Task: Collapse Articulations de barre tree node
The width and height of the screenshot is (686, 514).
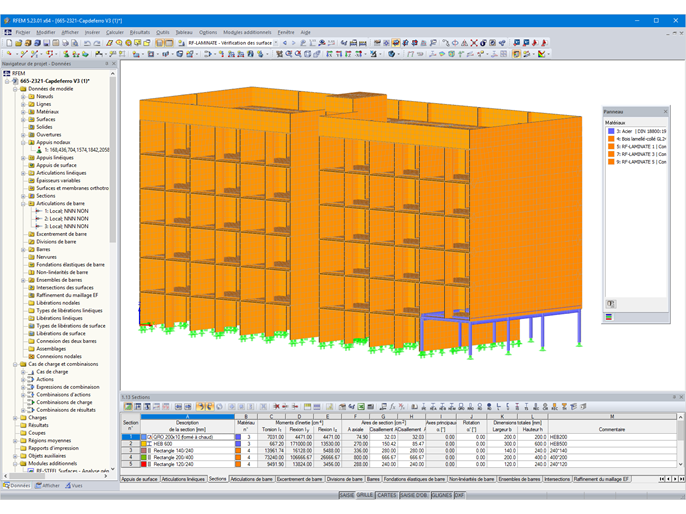Action: (23, 203)
